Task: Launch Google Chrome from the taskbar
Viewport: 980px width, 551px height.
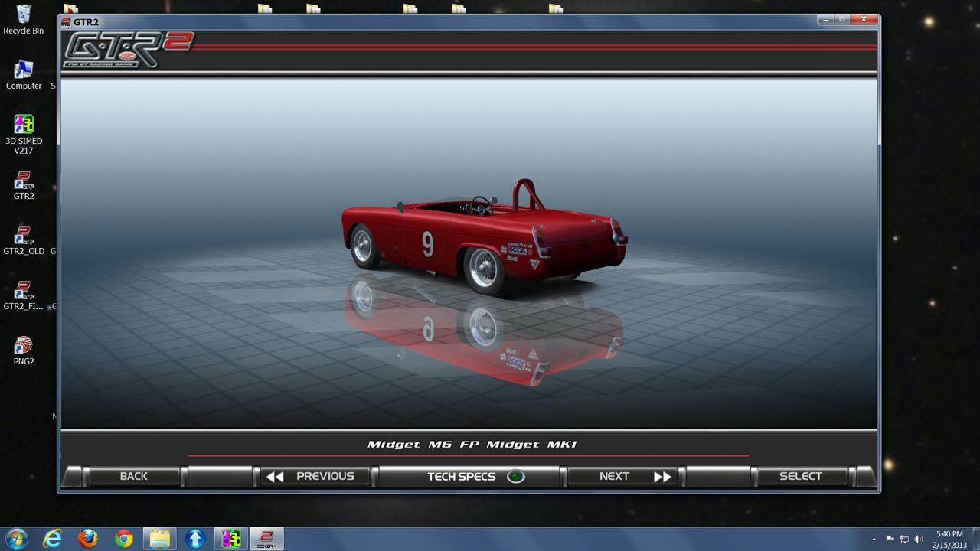Action: pos(124,539)
